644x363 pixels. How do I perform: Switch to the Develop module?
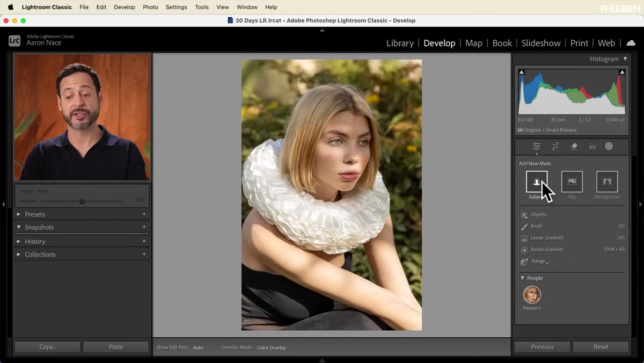point(439,43)
